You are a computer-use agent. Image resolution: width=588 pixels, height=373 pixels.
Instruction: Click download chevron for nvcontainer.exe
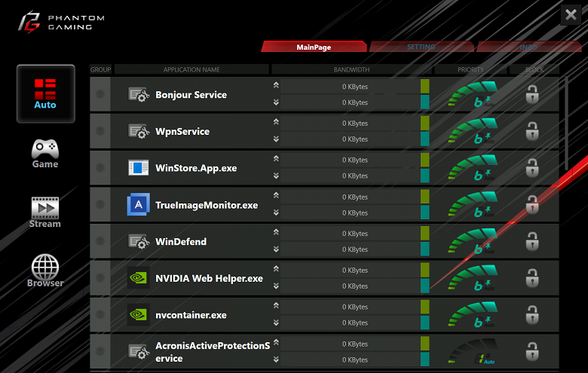click(276, 323)
